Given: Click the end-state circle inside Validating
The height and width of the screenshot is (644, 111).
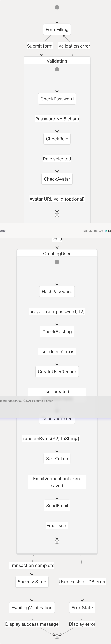Looking at the screenshot, I should (x=57, y=215).
